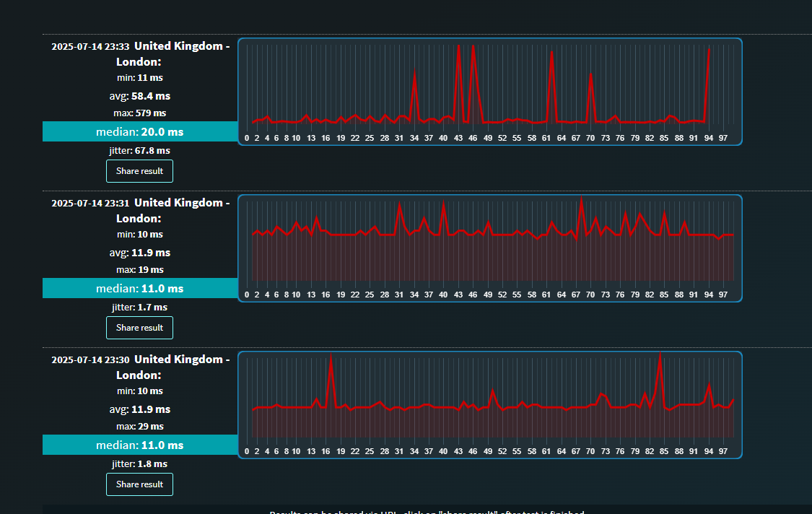Click the "avg: 11.9 ms" label of third result
Screen dimensions: 812x514
[139, 409]
